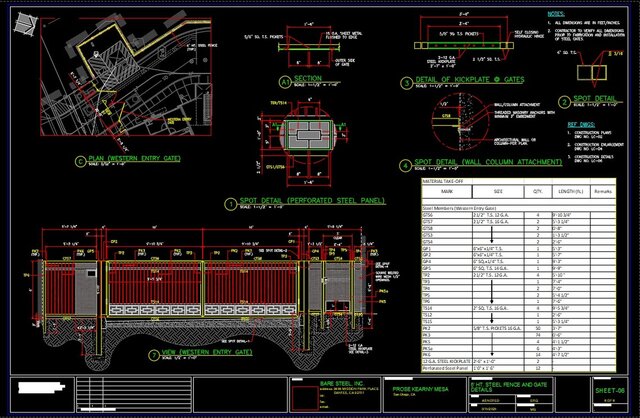The image size is (640, 418).
Task: Select detail bubble C beside the plan title
Action: pos(81,160)
